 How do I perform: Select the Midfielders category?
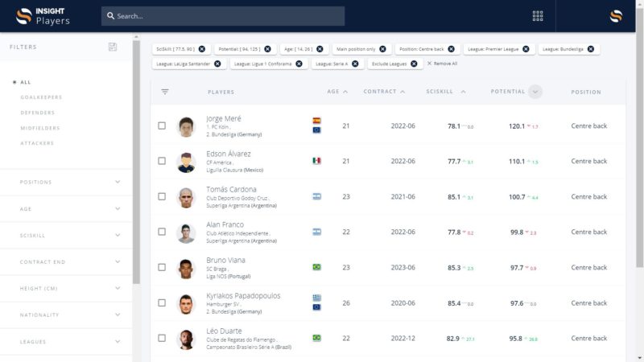pos(40,128)
